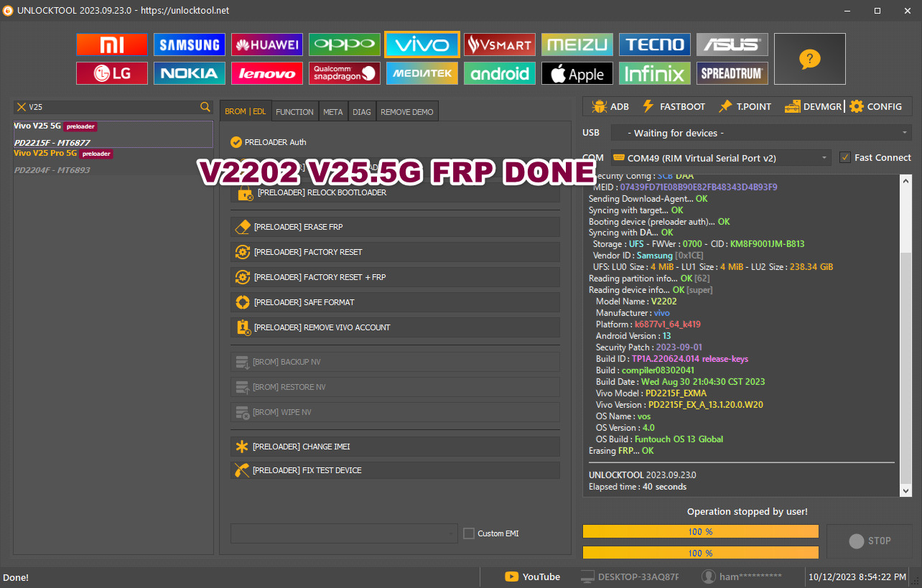
Task: Select the Nokia brand logo
Action: pos(190,73)
